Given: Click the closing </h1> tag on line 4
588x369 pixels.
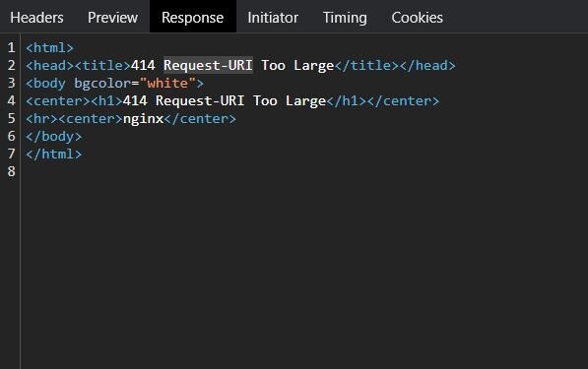Looking at the screenshot, I should [346, 100].
